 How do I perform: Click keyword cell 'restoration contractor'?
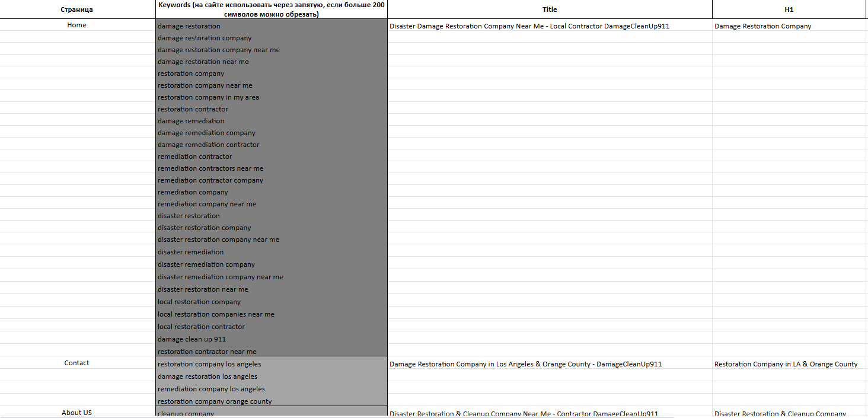point(272,109)
